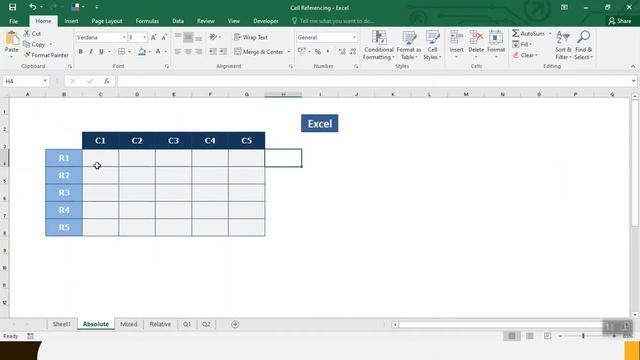Open Format as Table

[409, 45]
